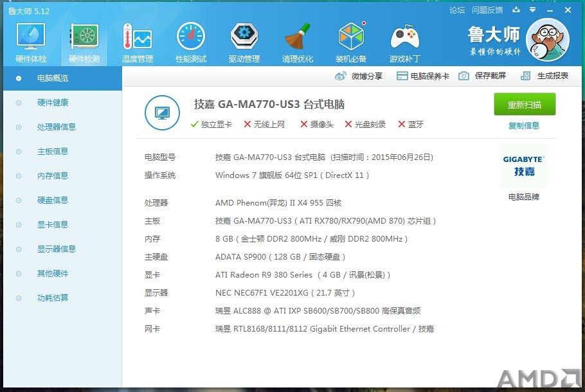
Task: Minimize the 鲁大师 window
Action: tap(550, 10)
